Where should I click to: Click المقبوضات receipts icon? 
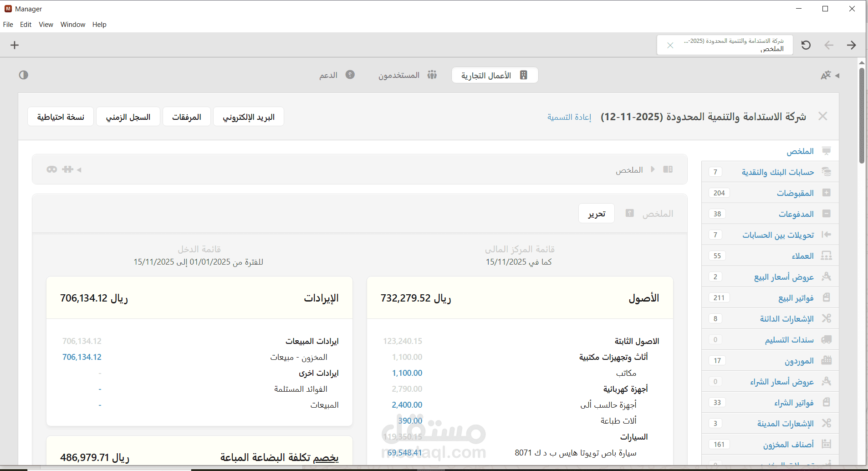click(x=827, y=193)
